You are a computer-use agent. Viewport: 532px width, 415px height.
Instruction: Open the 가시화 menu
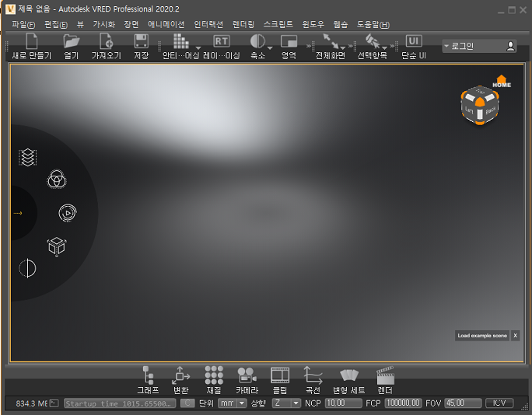(103, 24)
